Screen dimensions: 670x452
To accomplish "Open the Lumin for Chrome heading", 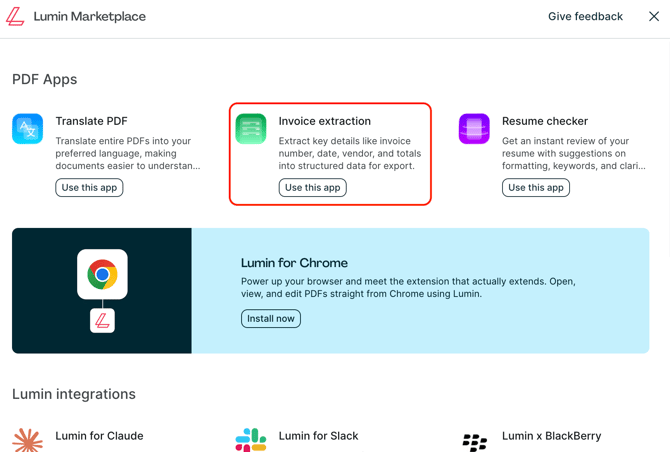I will click(x=294, y=263).
